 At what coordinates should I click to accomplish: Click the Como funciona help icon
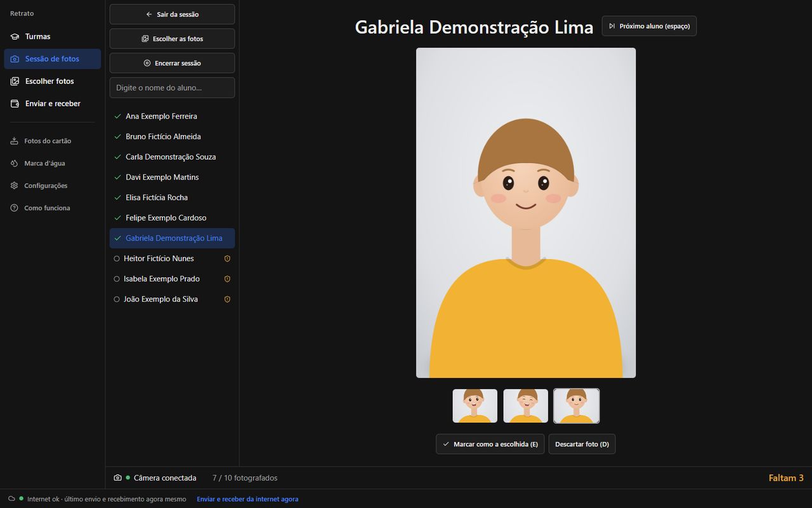(14, 208)
